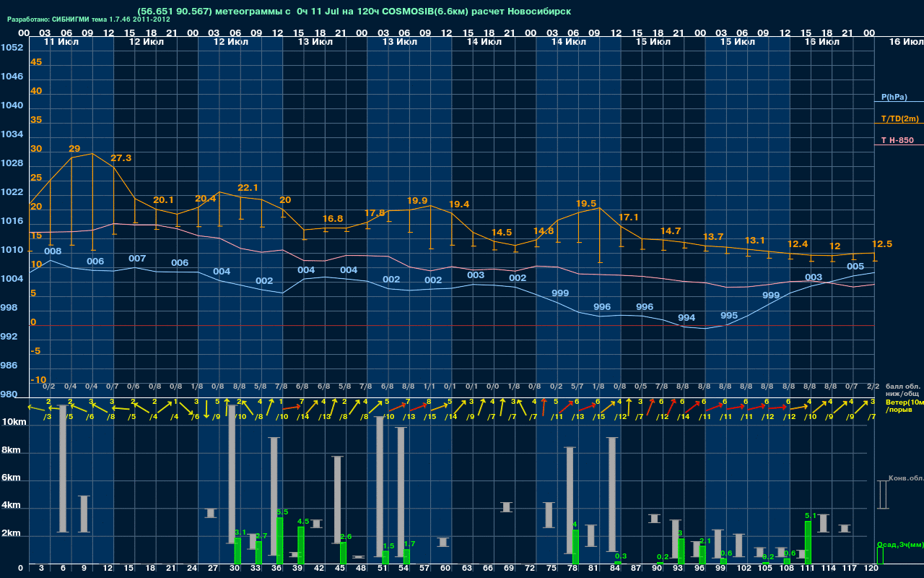Click the precipitation amount '5.1'
The height and width of the screenshot is (578, 924).
[811, 516]
